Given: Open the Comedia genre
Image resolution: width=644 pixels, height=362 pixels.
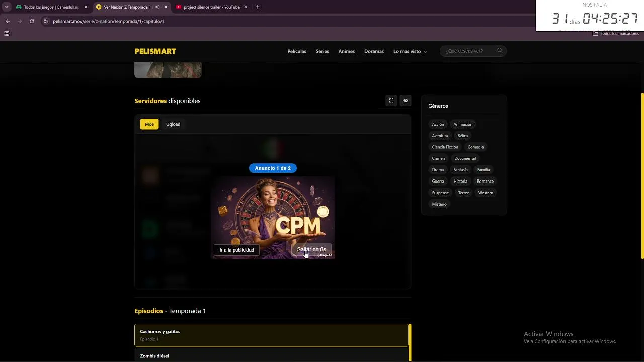Looking at the screenshot, I should (475, 147).
